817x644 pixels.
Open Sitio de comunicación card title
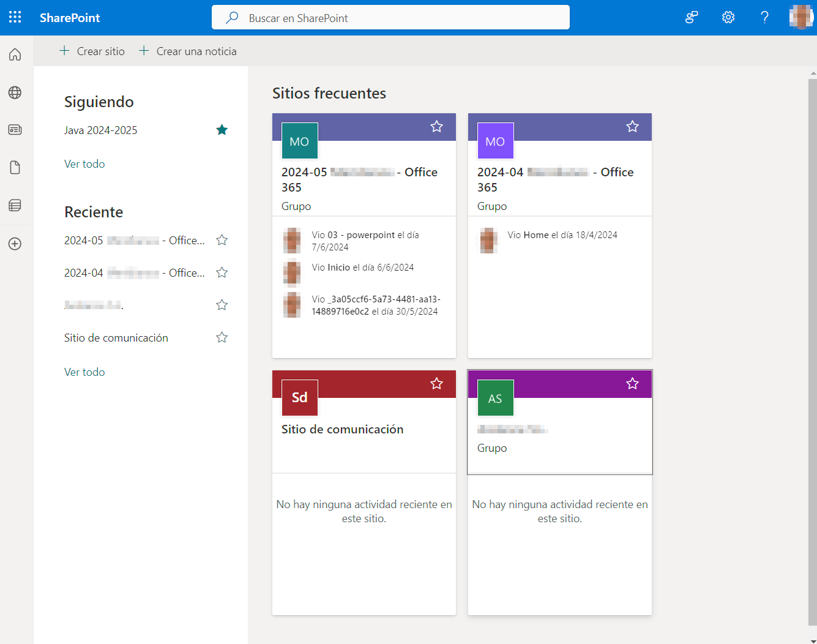pos(343,429)
